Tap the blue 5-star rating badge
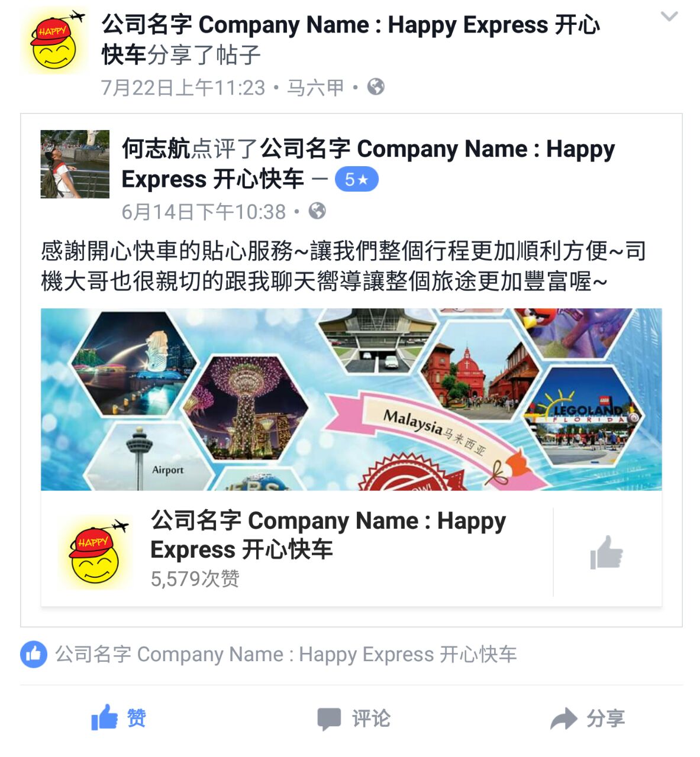 pyautogui.click(x=357, y=179)
